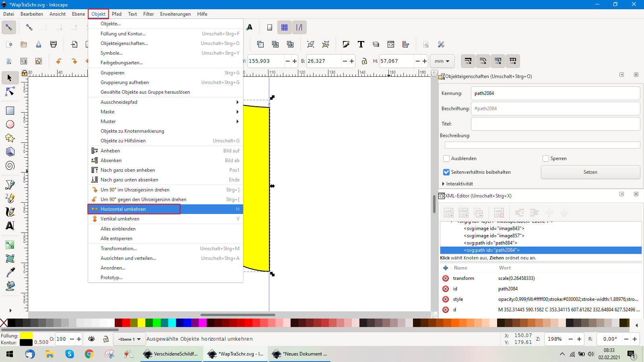Open the mm units dropdown
The width and height of the screenshot is (644, 362).
tap(442, 61)
